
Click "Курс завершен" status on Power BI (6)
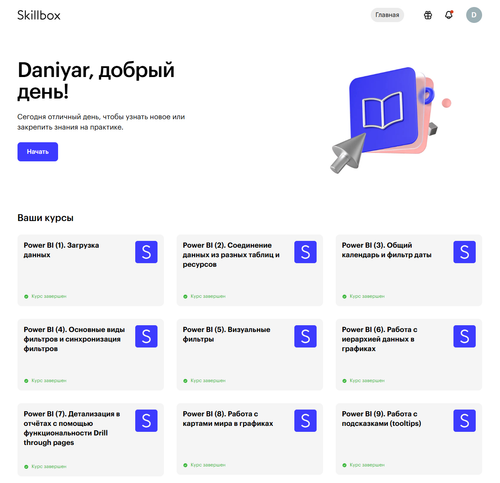(x=363, y=381)
